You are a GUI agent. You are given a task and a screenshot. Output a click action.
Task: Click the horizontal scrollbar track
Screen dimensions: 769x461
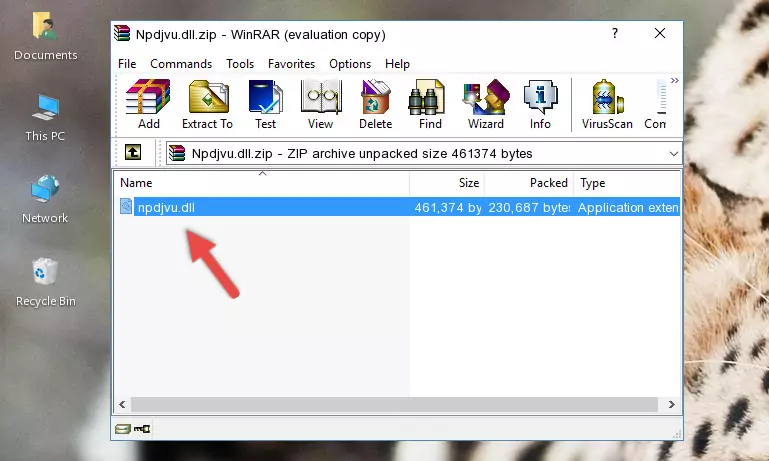pyautogui.click(x=394, y=405)
